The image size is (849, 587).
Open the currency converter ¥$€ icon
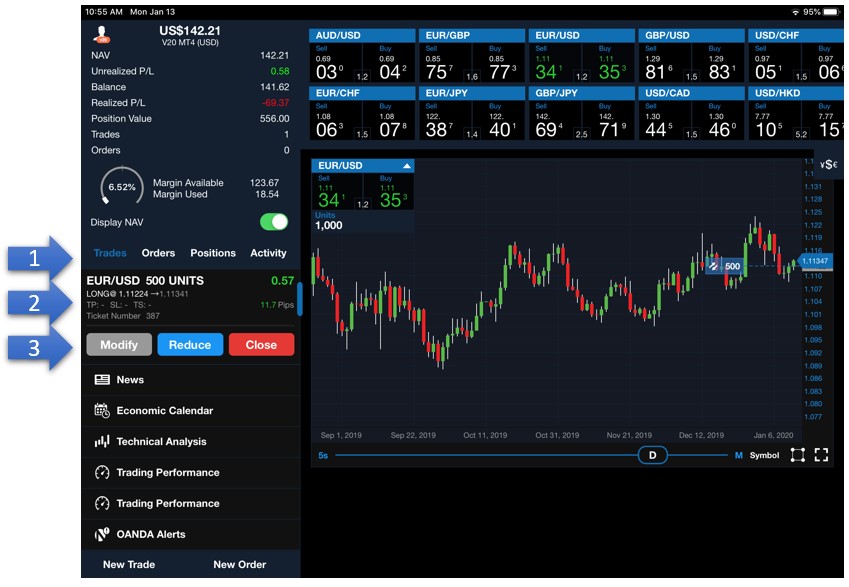pyautogui.click(x=828, y=165)
